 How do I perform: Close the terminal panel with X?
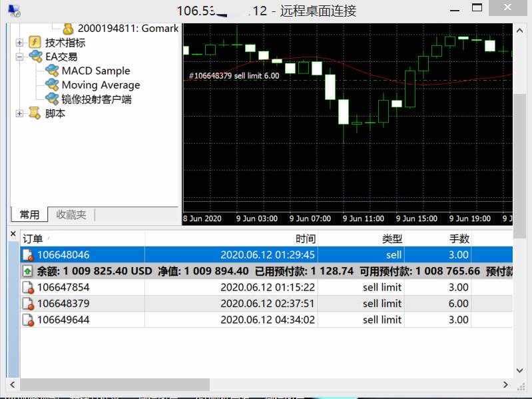coord(13,234)
